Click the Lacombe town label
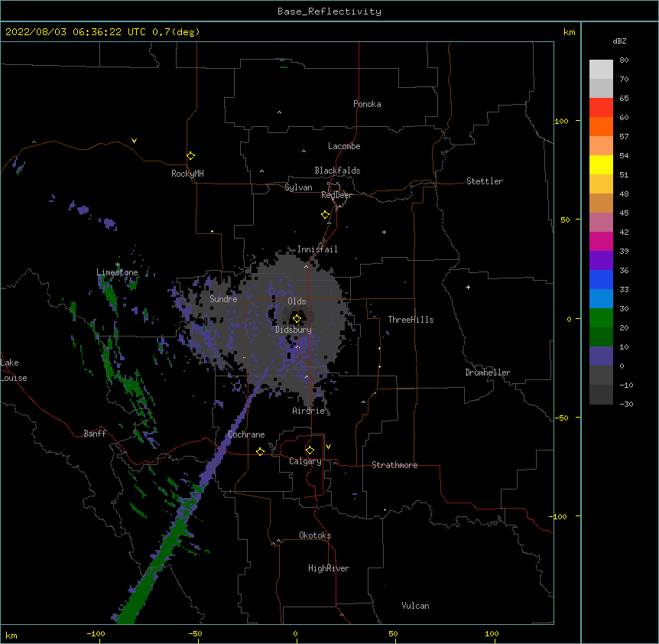The height and width of the screenshot is (644, 659). pyautogui.click(x=344, y=146)
